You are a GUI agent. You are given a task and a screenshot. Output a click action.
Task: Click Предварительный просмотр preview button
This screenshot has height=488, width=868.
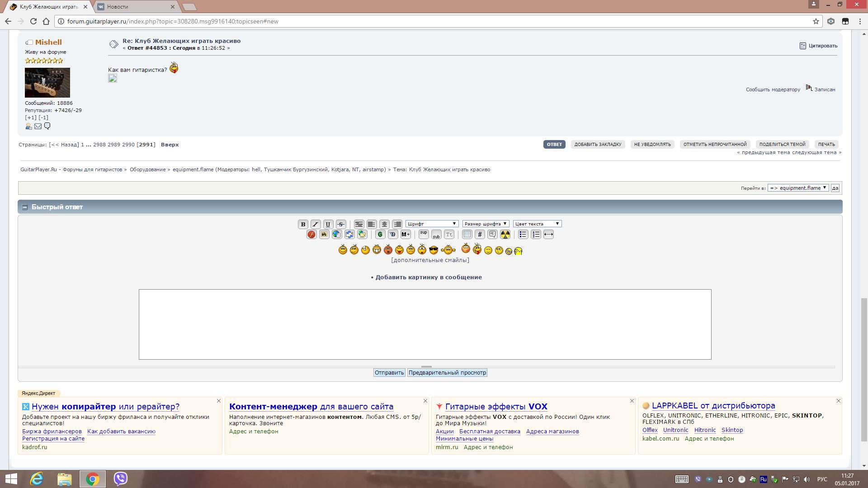pyautogui.click(x=447, y=373)
